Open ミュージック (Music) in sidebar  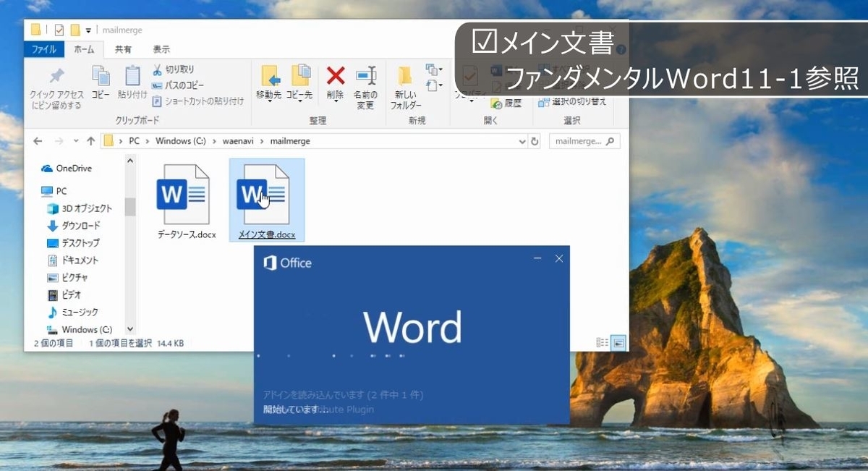click(x=72, y=313)
